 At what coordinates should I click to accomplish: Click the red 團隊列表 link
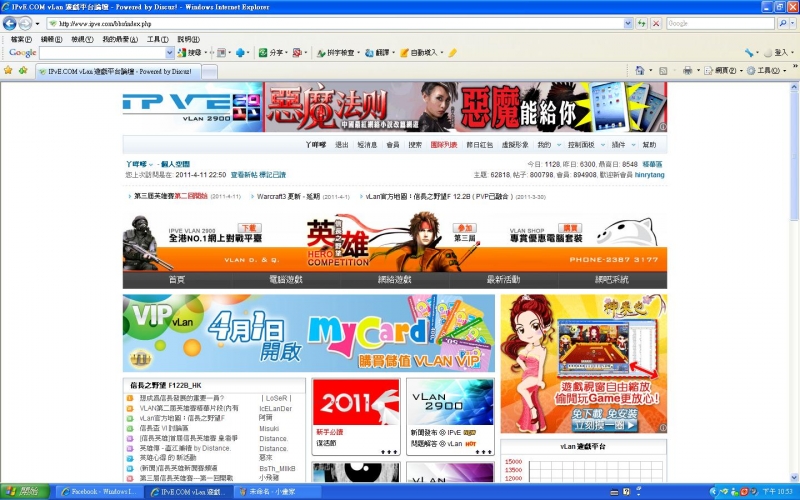(x=444, y=145)
